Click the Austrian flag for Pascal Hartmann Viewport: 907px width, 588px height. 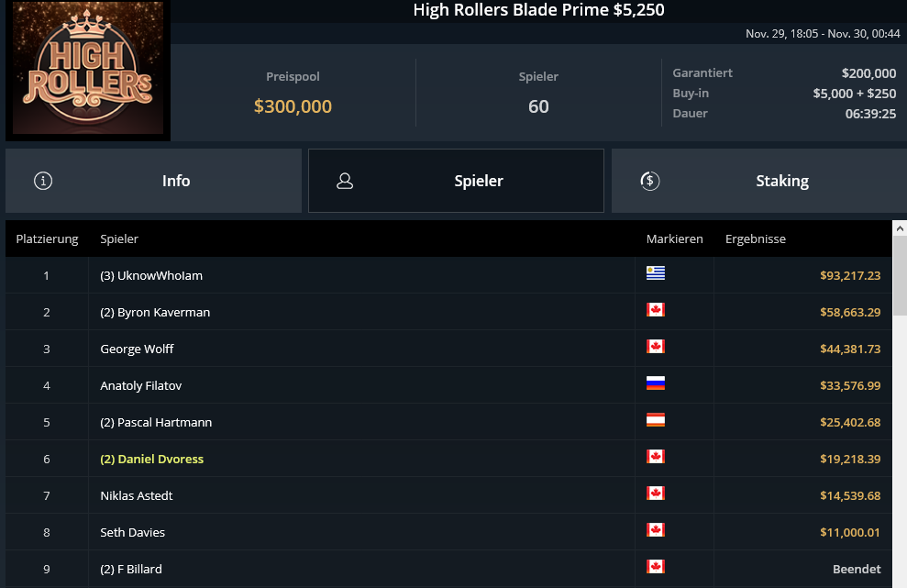(656, 420)
